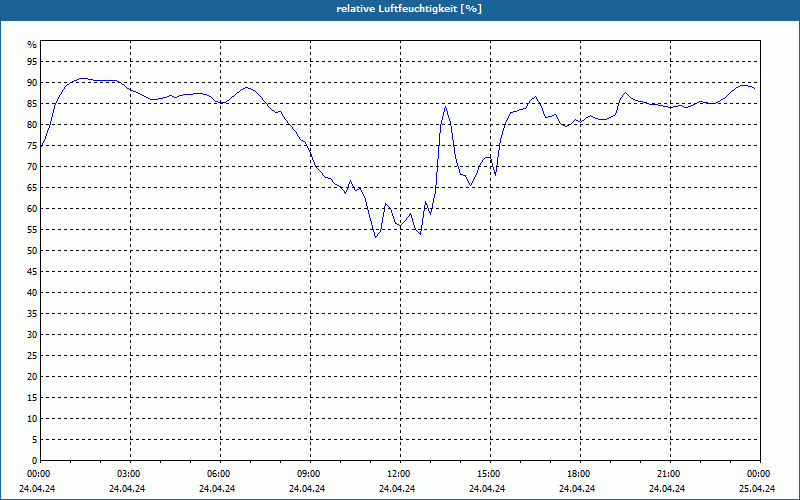Click the 03:00 time label
The width and height of the screenshot is (800, 500).
[x=131, y=474]
